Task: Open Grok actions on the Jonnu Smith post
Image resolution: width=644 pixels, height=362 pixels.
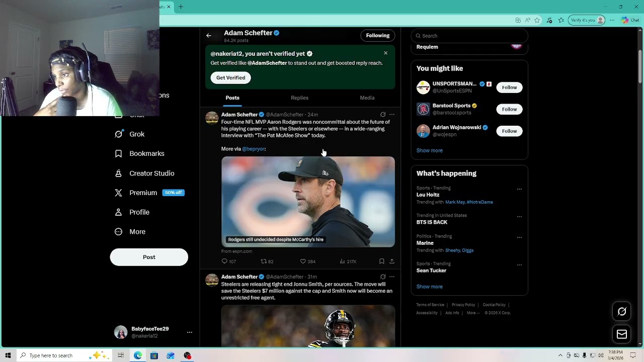Action: coord(383,277)
